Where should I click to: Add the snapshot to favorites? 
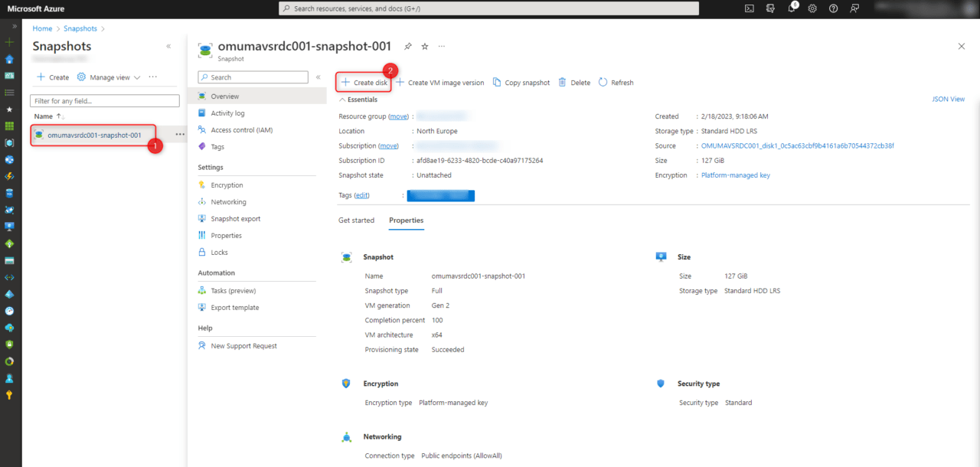[424, 46]
